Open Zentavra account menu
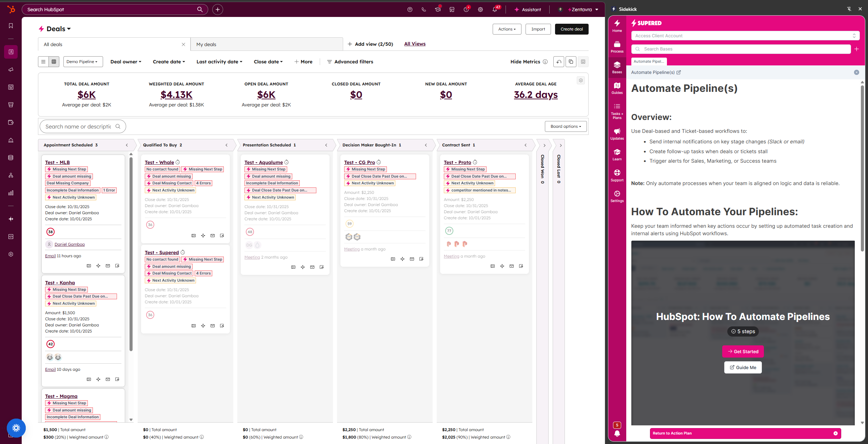 click(x=578, y=9)
